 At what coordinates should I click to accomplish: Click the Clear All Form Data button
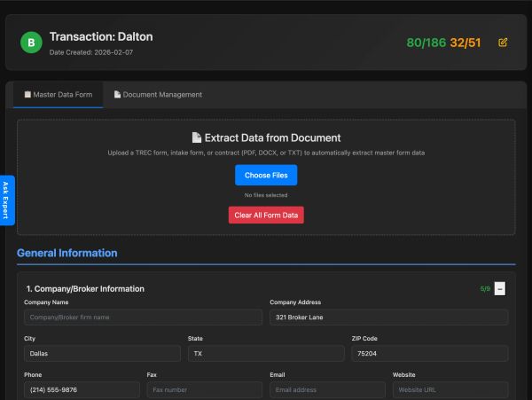(266, 216)
